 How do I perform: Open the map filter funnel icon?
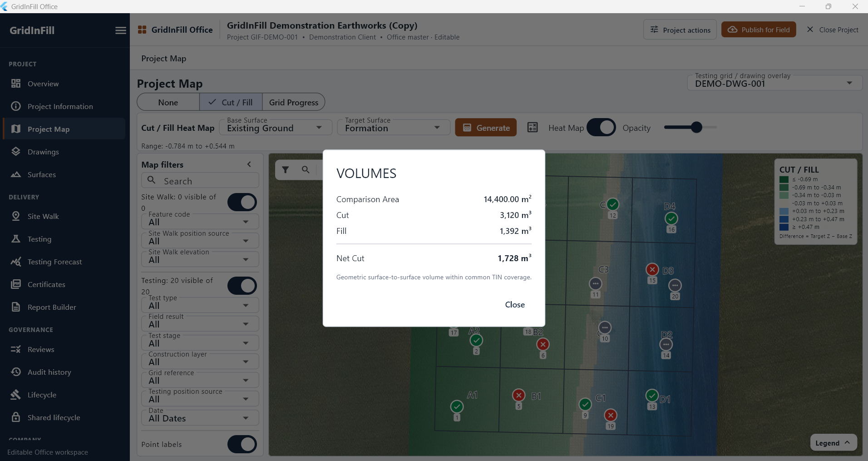click(286, 170)
